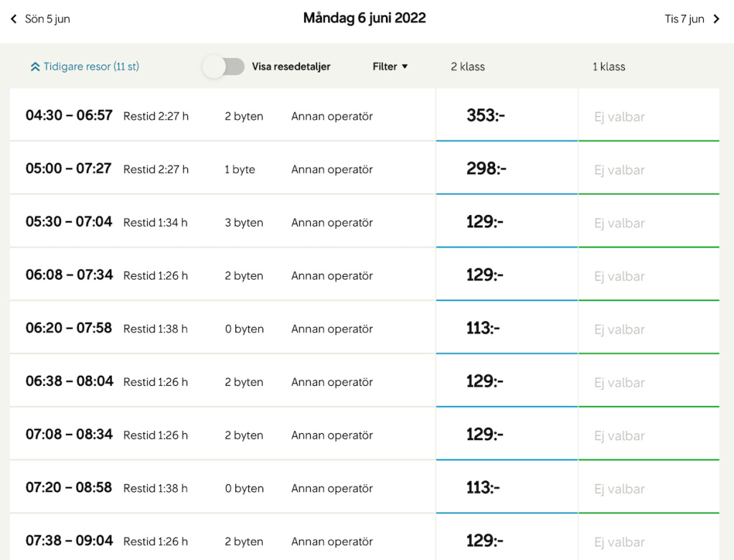This screenshot has width=734, height=560.
Task: Click the right chevron arrow icon
Action: coord(716,19)
